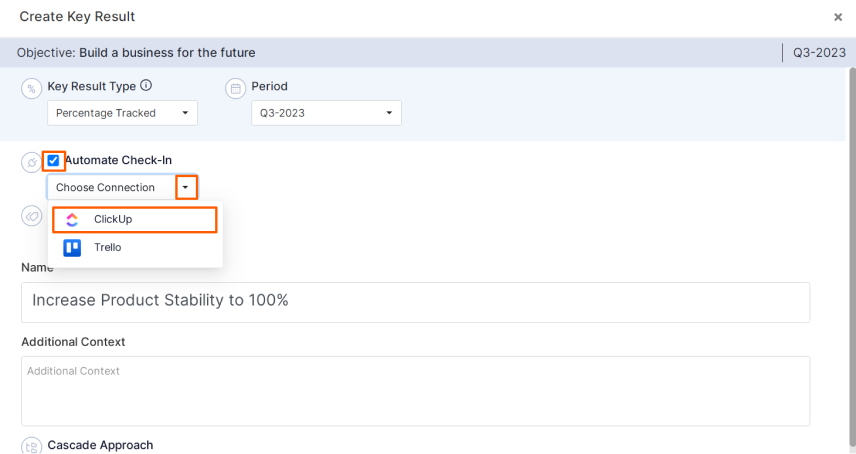856x454 pixels.
Task: Select ClickUp from the connection list
Action: pyautogui.click(x=135, y=219)
